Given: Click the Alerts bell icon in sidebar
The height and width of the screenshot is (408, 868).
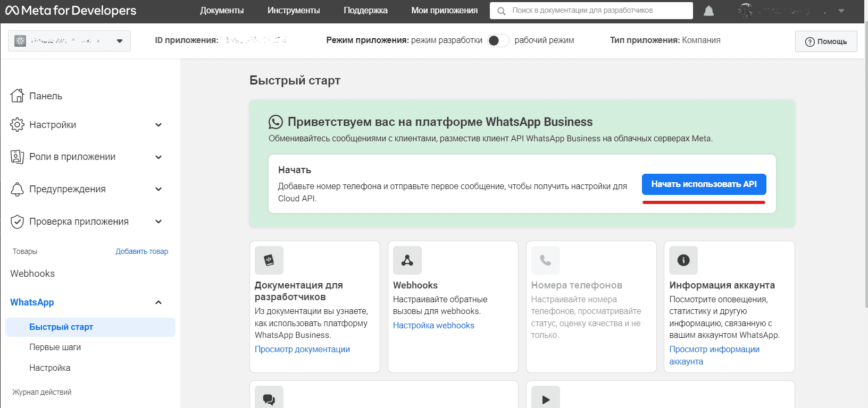Looking at the screenshot, I should 17,189.
